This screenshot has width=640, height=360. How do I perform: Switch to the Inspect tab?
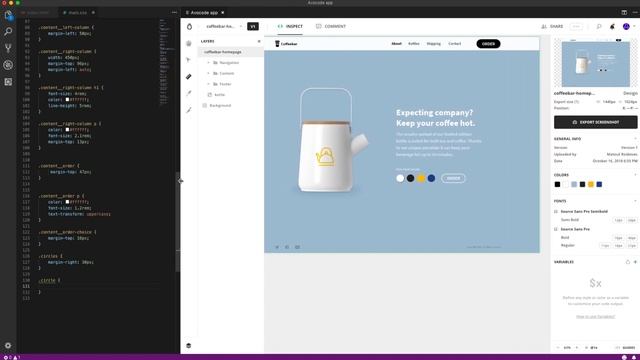pyautogui.click(x=290, y=27)
